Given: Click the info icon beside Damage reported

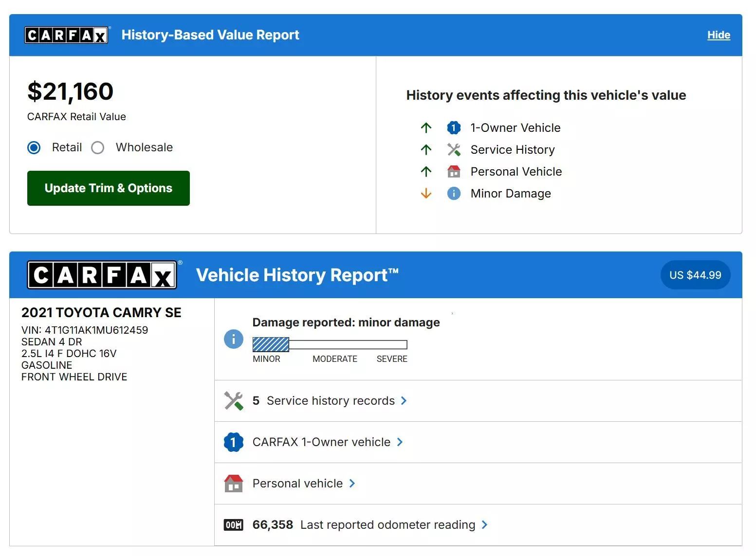Looking at the screenshot, I should click(x=234, y=339).
